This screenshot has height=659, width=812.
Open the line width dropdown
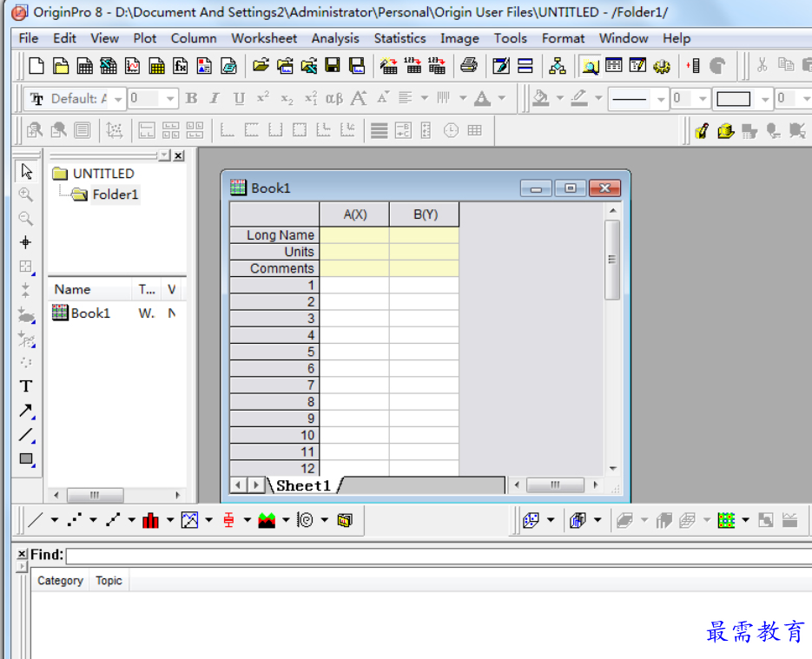[x=703, y=99]
